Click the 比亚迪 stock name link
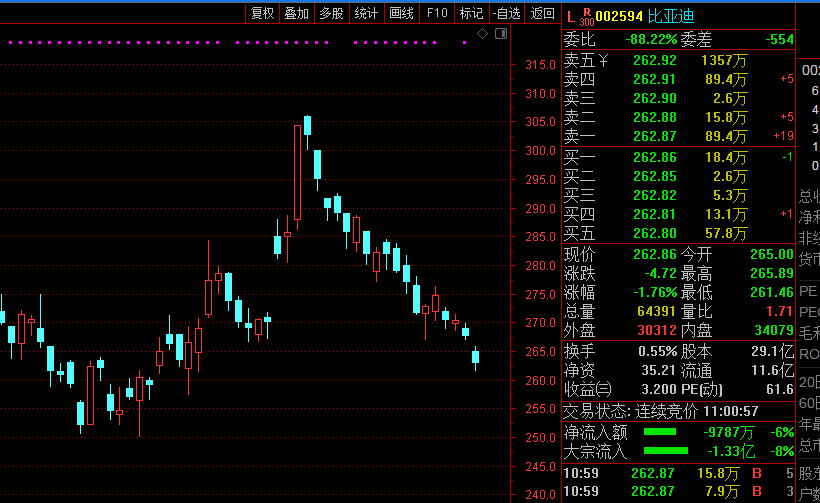This screenshot has width=820, height=503. [671, 16]
